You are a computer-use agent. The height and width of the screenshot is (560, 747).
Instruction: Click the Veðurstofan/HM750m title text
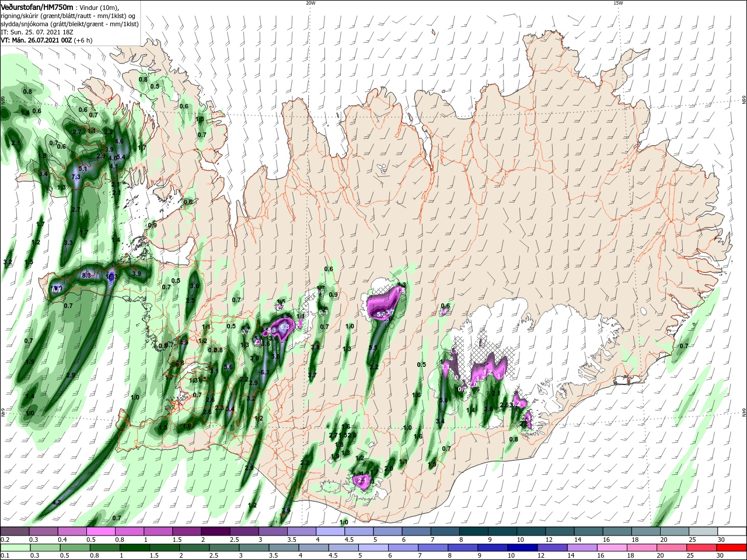(37, 6)
